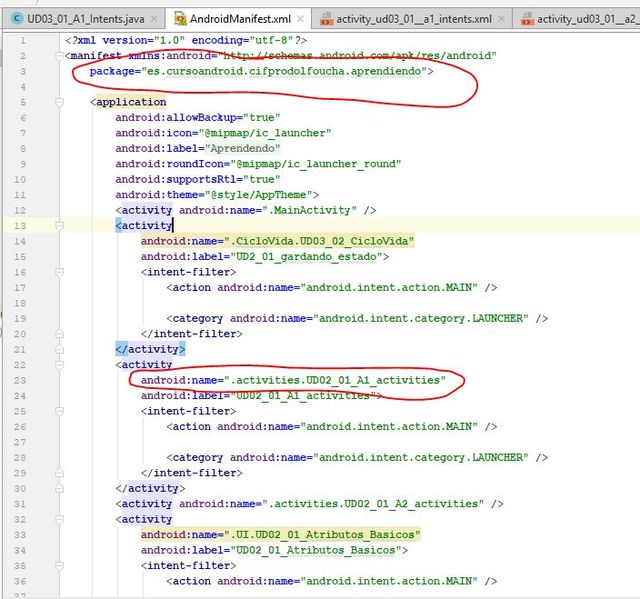Collapse the intent-filter fold marker on line 25
This screenshot has height=599, width=640.
59,411
